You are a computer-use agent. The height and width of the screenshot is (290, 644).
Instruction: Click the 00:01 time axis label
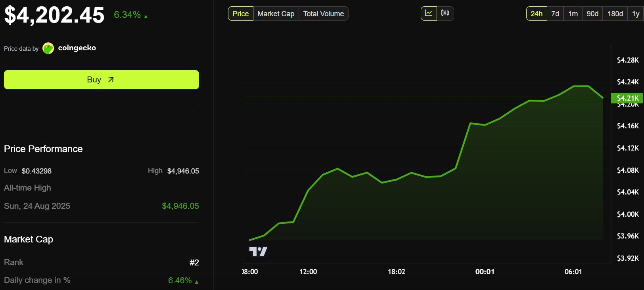tap(485, 272)
